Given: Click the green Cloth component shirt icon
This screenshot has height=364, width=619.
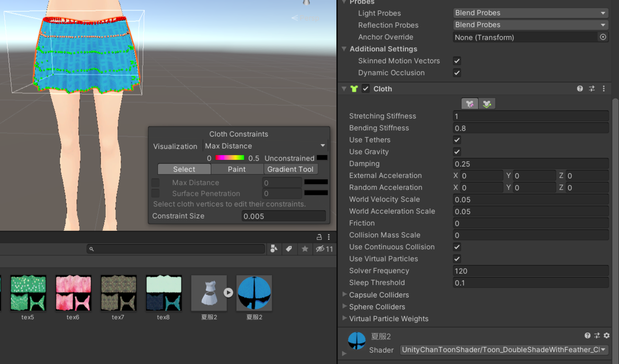Looking at the screenshot, I should (x=354, y=89).
